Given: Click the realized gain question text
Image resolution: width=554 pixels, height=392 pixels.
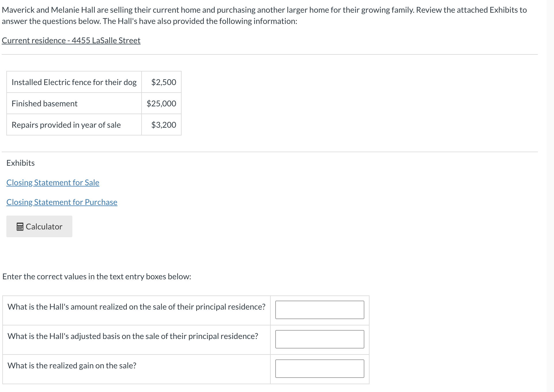Looking at the screenshot, I should pos(72,365).
